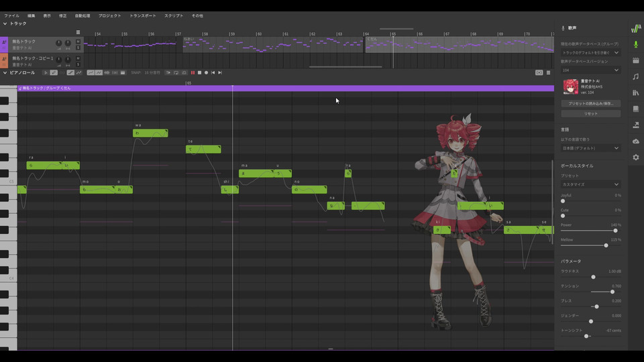Screen dimensions: 644x362
Task: Click the Synthesizer V logo icon
Action: [636, 28]
